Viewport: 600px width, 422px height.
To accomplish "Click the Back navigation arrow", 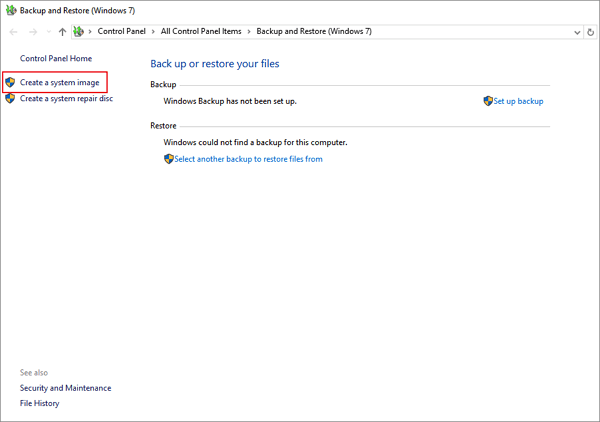I will pyautogui.click(x=13, y=32).
